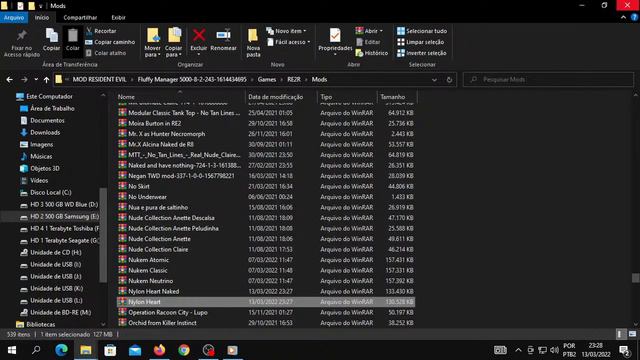Click MOD RESIDENT EVIL breadcrumb
640x360 pixels.
pyautogui.click(x=99, y=80)
